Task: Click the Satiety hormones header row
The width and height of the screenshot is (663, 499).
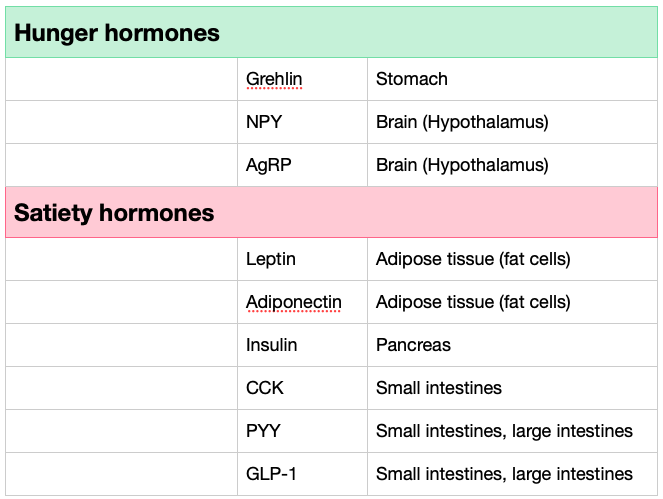Action: click(332, 212)
